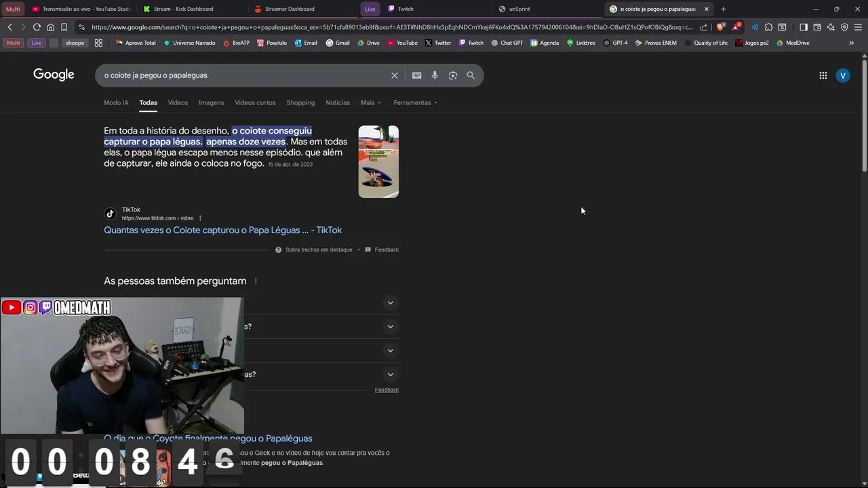Select the Imagens search tab

point(211,102)
